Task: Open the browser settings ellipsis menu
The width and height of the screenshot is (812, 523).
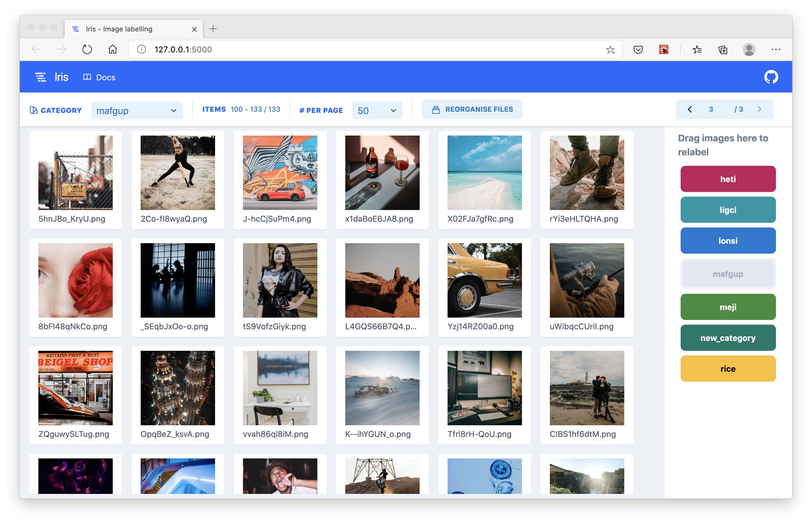Action: (776, 49)
